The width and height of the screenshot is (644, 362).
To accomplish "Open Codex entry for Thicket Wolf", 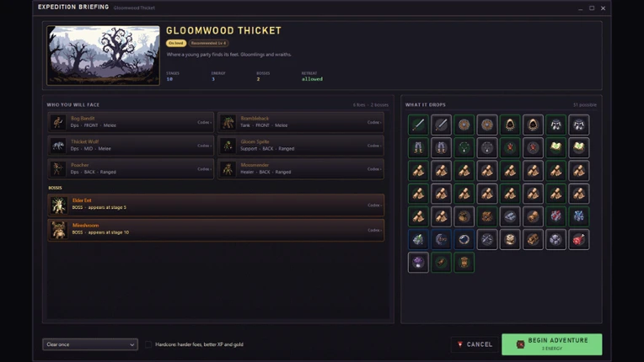I will tap(204, 146).
